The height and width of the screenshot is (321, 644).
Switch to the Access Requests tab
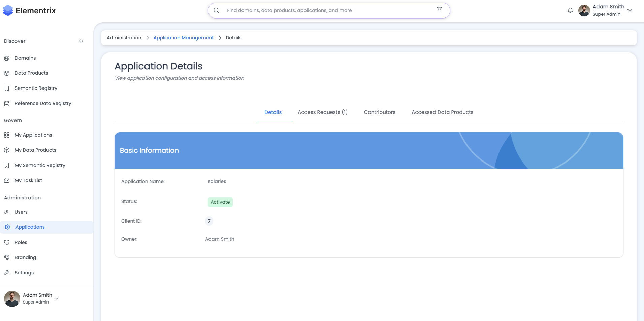(322, 112)
